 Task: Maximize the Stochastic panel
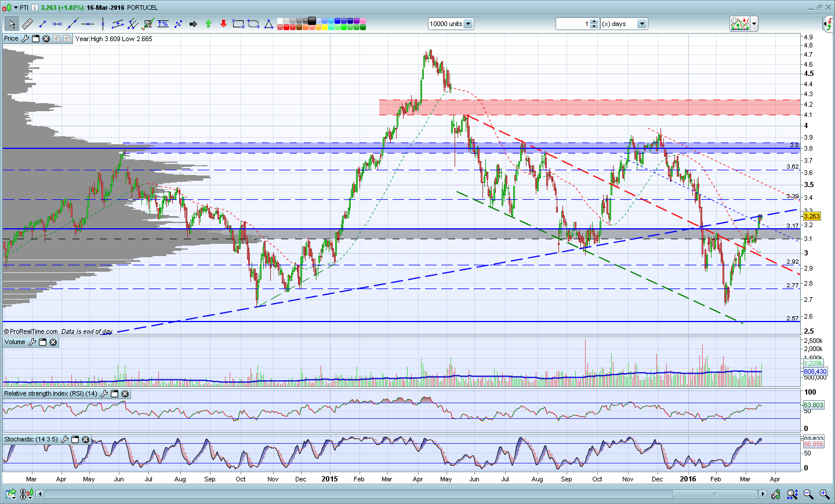coord(75,440)
